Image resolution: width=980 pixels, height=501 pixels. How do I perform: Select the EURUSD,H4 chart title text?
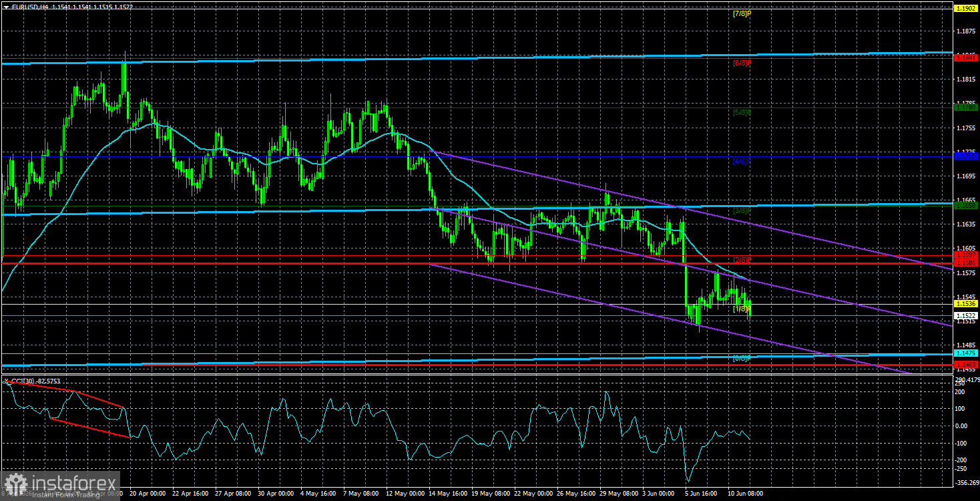(29, 6)
